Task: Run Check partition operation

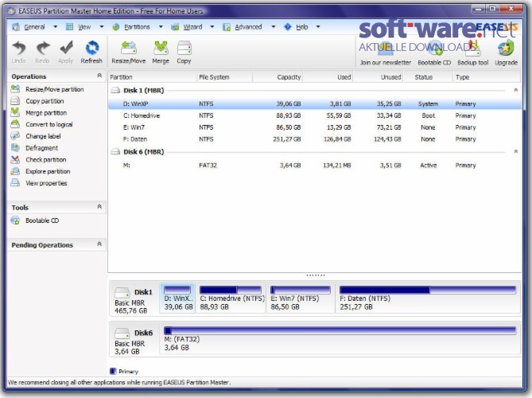Action: pos(38,160)
